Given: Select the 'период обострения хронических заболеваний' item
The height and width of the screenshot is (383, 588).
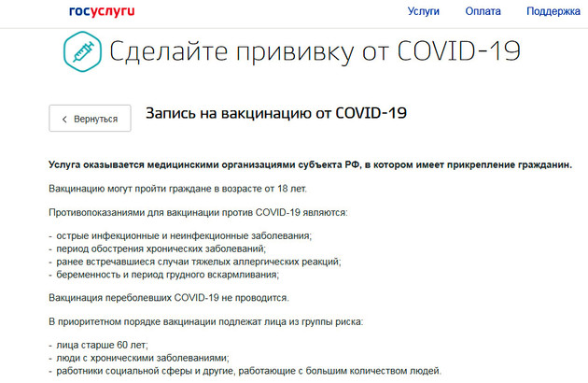Looking at the screenshot, I should [x=160, y=249].
